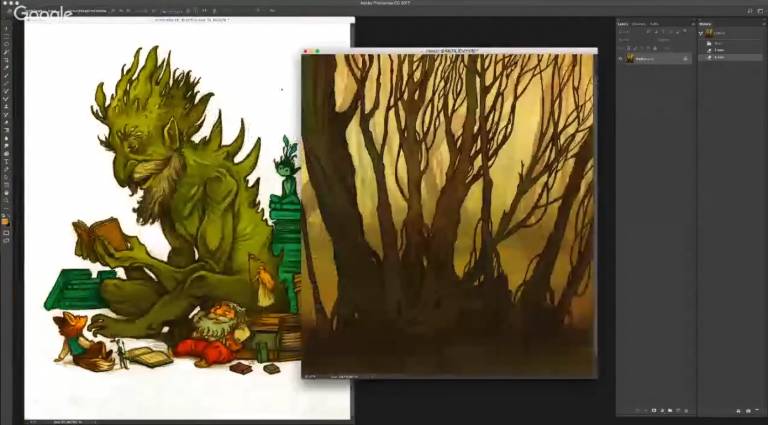
Task: Toggle the lock transparent pixels option
Action: [x=630, y=45]
